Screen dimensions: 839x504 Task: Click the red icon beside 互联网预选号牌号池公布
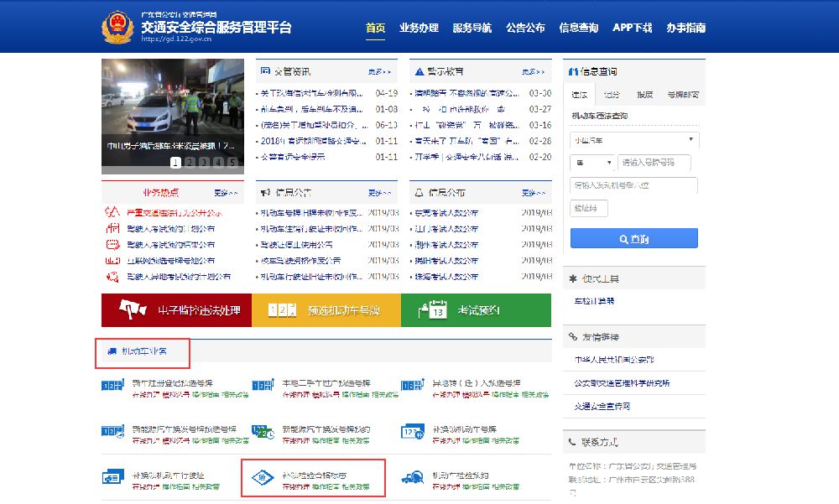click(112, 261)
